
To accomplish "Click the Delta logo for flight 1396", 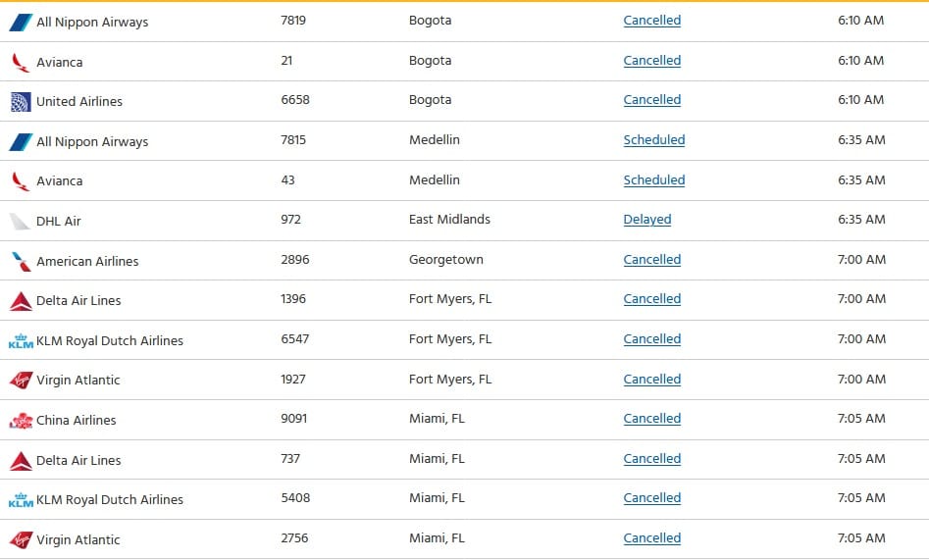I will click(21, 301).
